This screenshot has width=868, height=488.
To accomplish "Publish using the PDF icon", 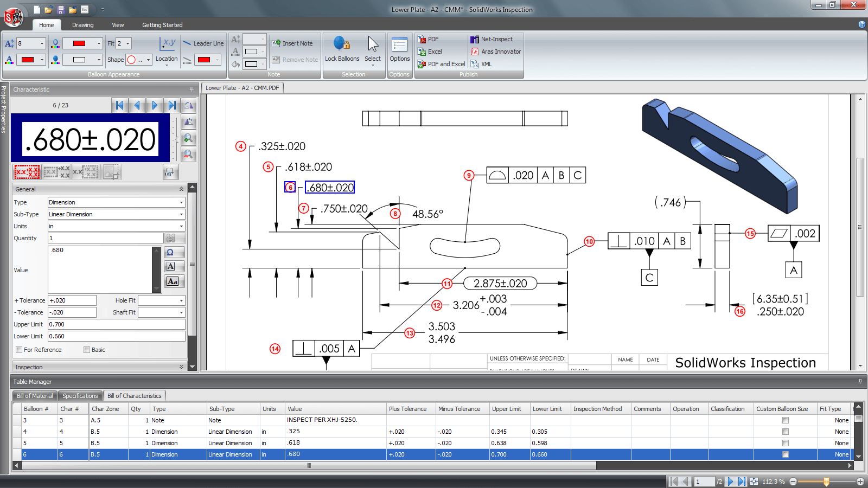I will click(x=422, y=39).
